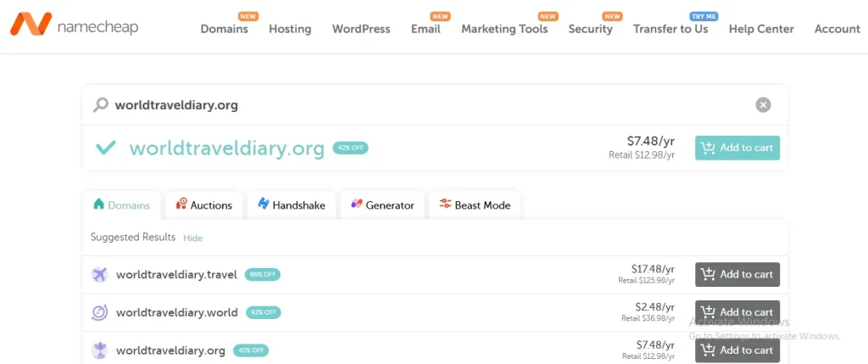Hide the Suggested Results section
This screenshot has height=364, width=868.
tap(193, 238)
